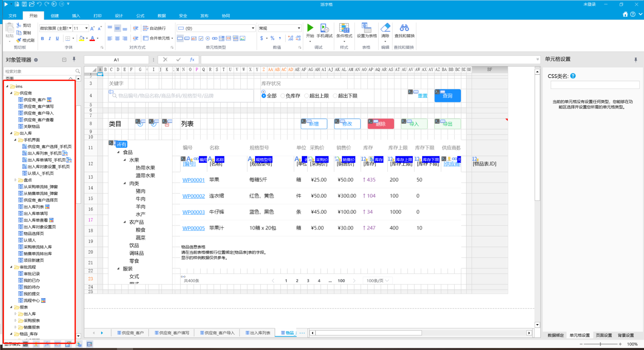Viewport: 644px width, 350px height.
Task: Collapse the 供应商 folder in object tree
Action: pos(11,93)
